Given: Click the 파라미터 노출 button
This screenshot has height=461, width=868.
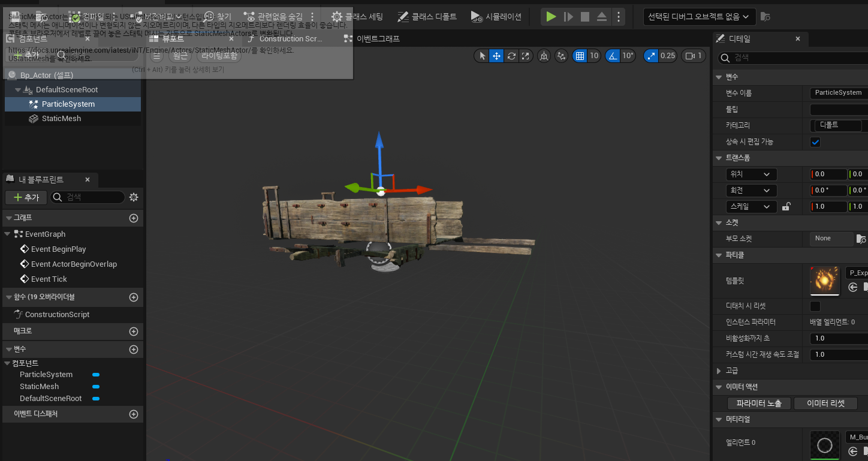Looking at the screenshot, I should click(759, 403).
